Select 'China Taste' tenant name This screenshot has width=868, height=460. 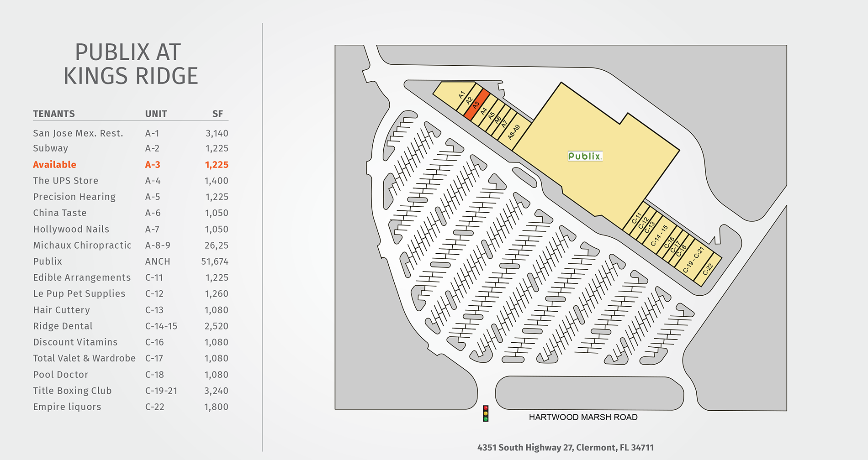click(60, 213)
